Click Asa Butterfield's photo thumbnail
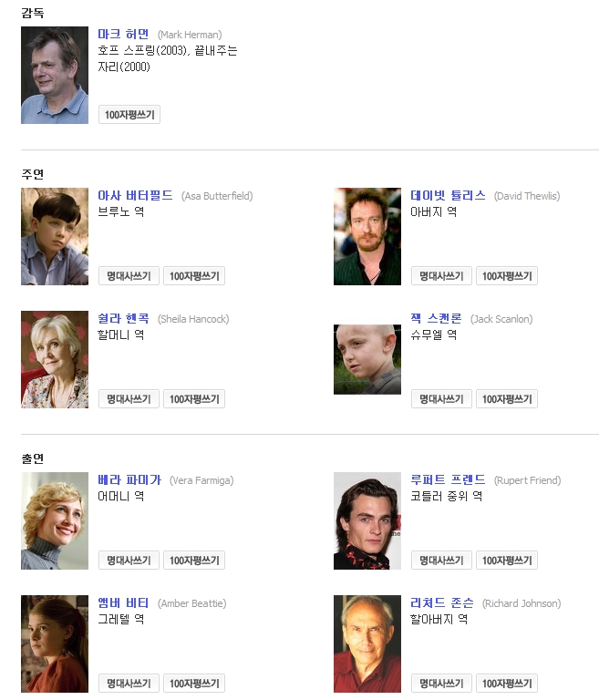This screenshot has width=599, height=700. [x=55, y=236]
